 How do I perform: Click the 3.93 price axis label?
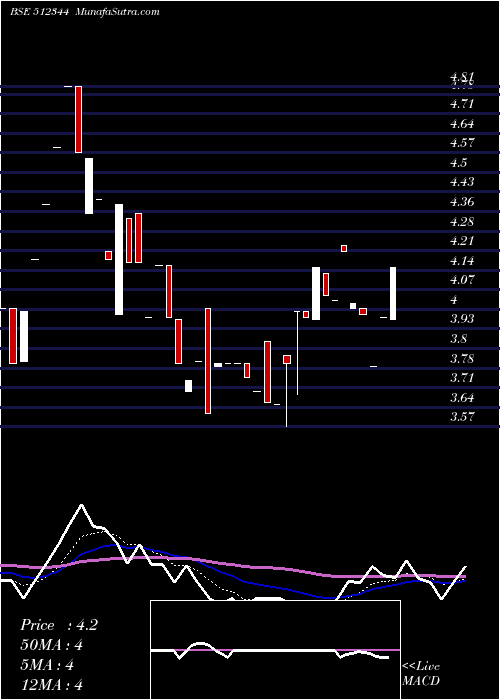coord(462,319)
